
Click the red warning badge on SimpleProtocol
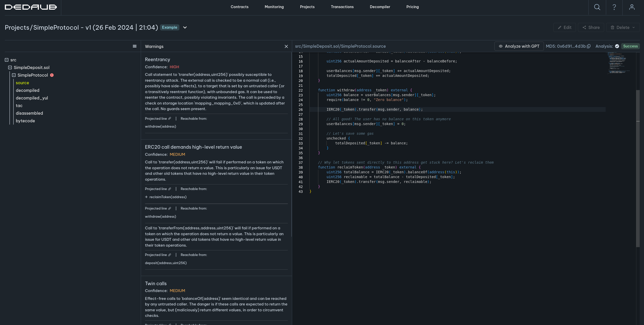pos(52,75)
